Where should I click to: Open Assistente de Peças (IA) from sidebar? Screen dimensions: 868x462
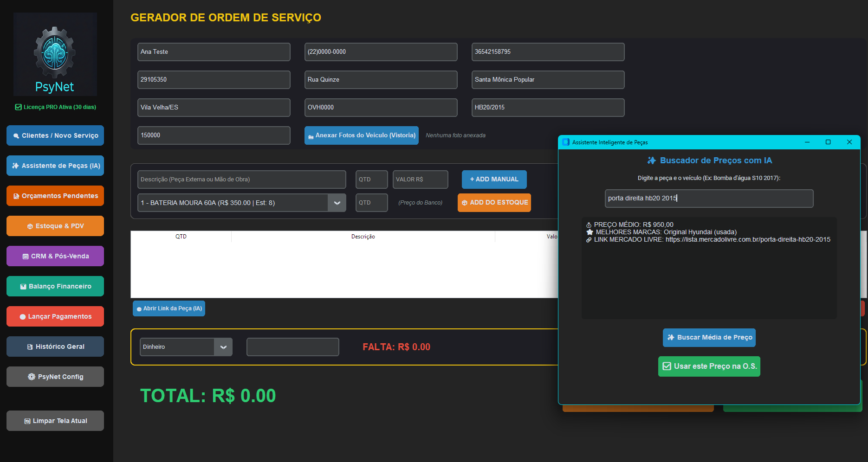55,166
